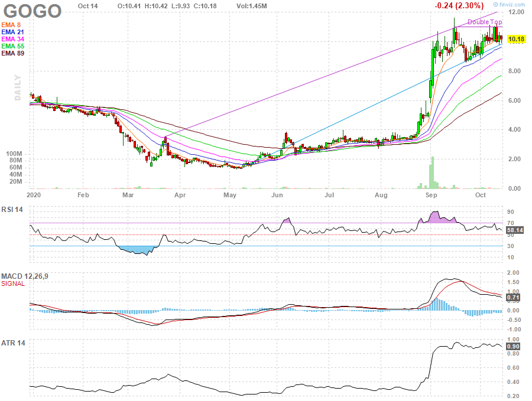Click the Oct month axis label
The height and width of the screenshot is (401, 532).
481,195
